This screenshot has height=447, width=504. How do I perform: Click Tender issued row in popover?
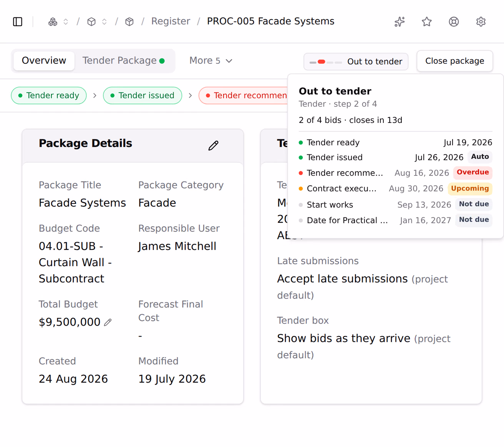[395, 157]
